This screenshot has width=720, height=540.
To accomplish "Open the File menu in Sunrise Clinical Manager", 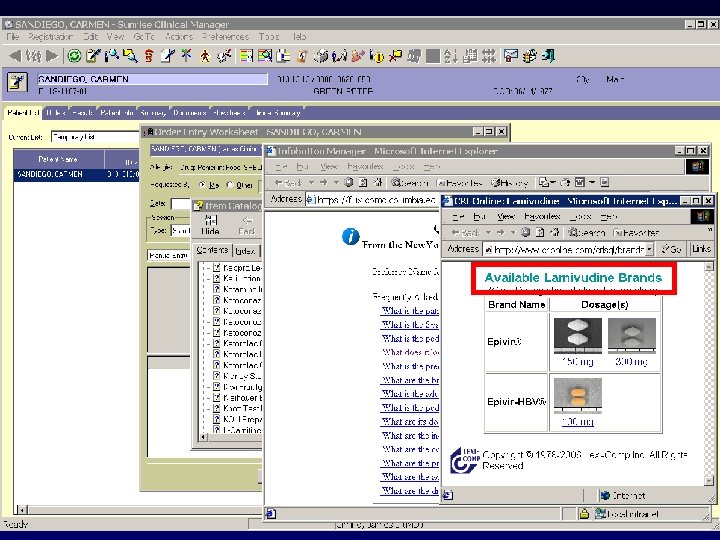I will click(12, 37).
